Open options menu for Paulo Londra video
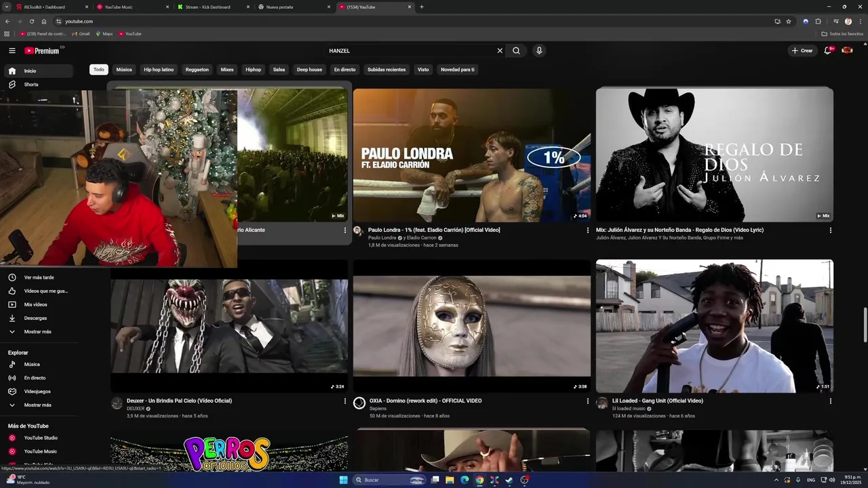The image size is (868, 488). (588, 230)
